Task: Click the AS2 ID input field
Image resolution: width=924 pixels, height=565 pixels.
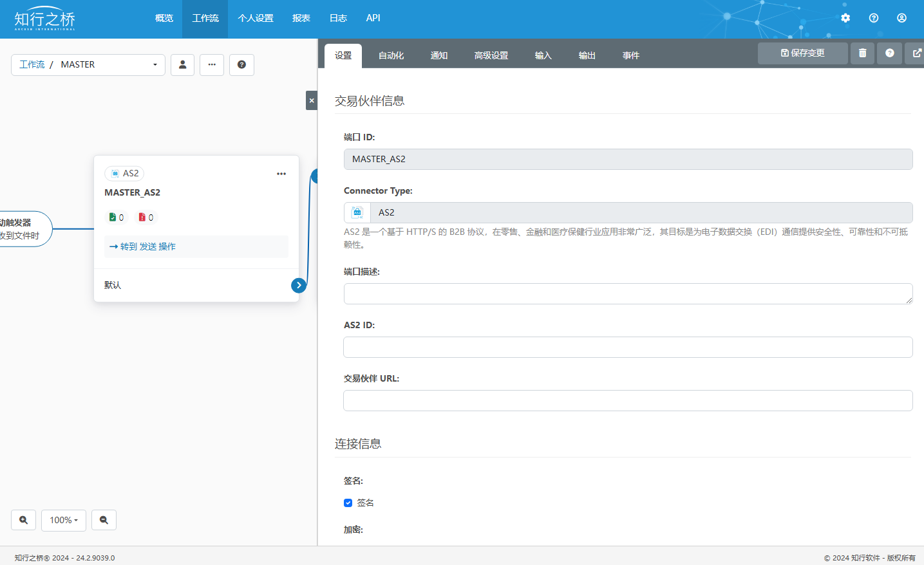Action: (628, 347)
